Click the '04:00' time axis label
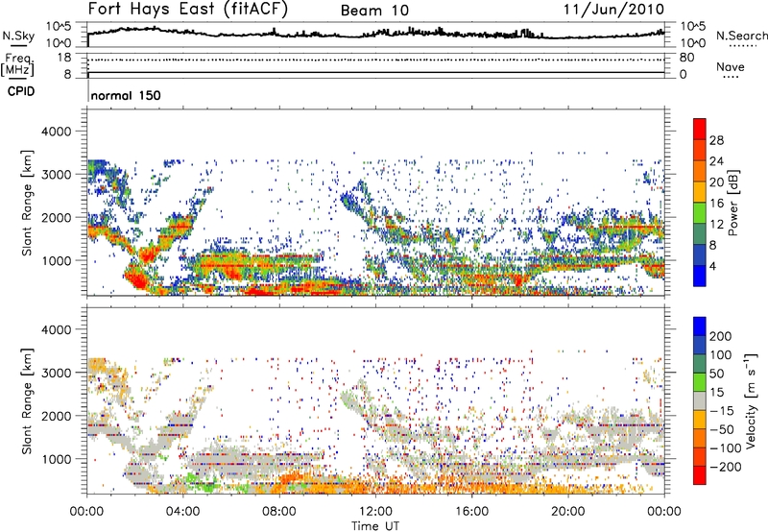768x532 pixels. click(x=182, y=512)
